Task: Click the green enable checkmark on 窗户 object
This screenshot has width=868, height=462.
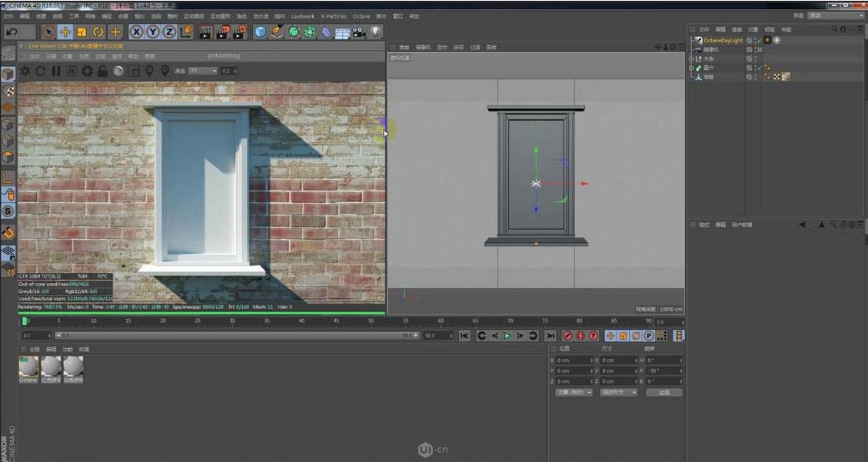Action: point(760,67)
